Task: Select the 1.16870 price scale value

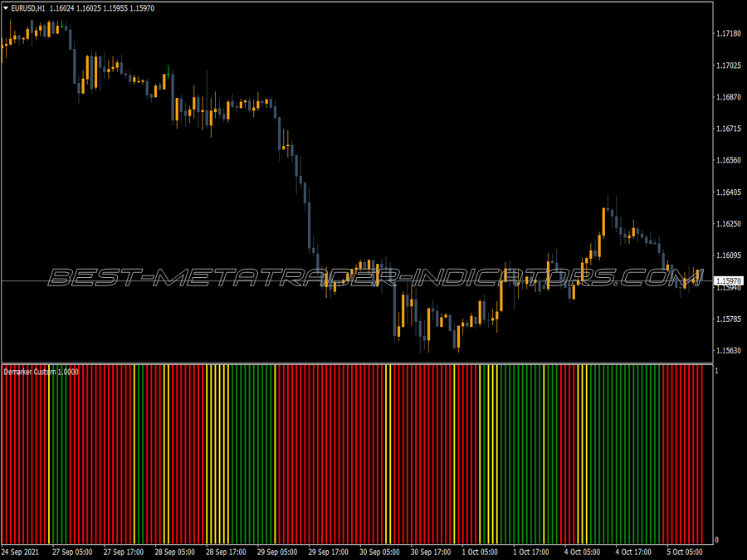Action: tap(729, 97)
